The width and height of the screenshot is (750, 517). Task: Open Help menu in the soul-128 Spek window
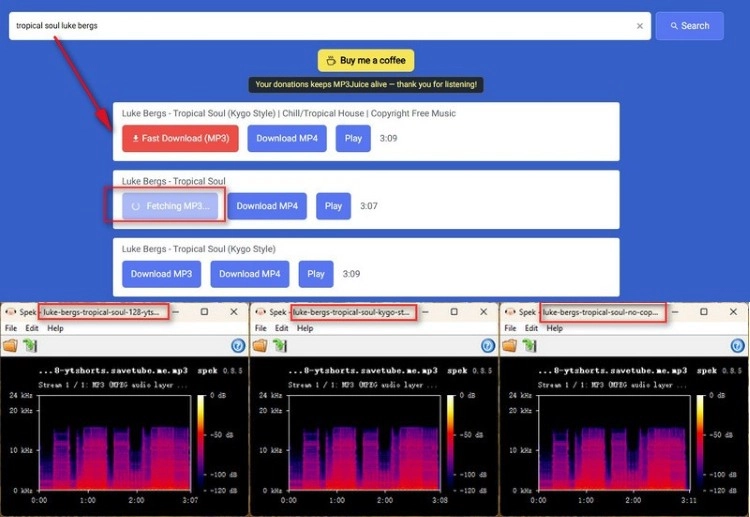pos(55,328)
